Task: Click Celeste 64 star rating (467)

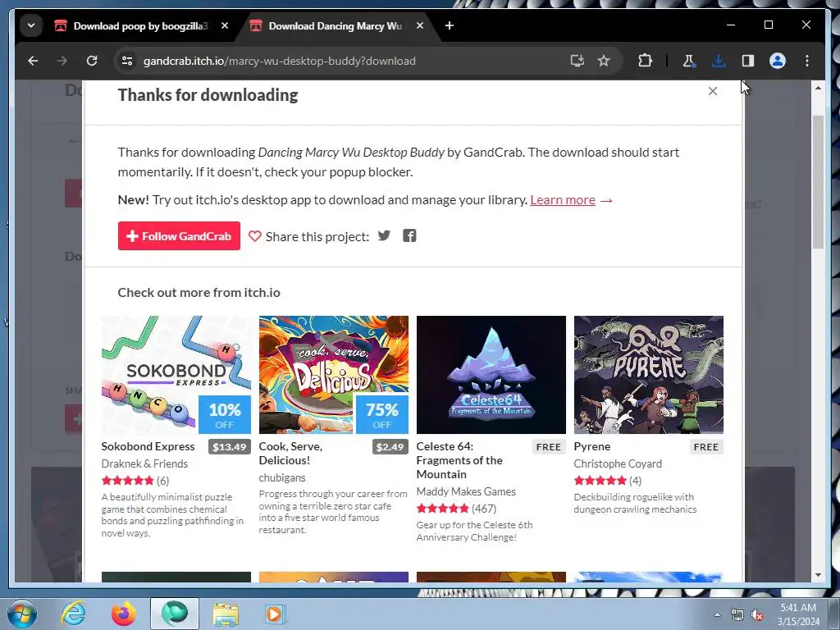Action: 442,509
